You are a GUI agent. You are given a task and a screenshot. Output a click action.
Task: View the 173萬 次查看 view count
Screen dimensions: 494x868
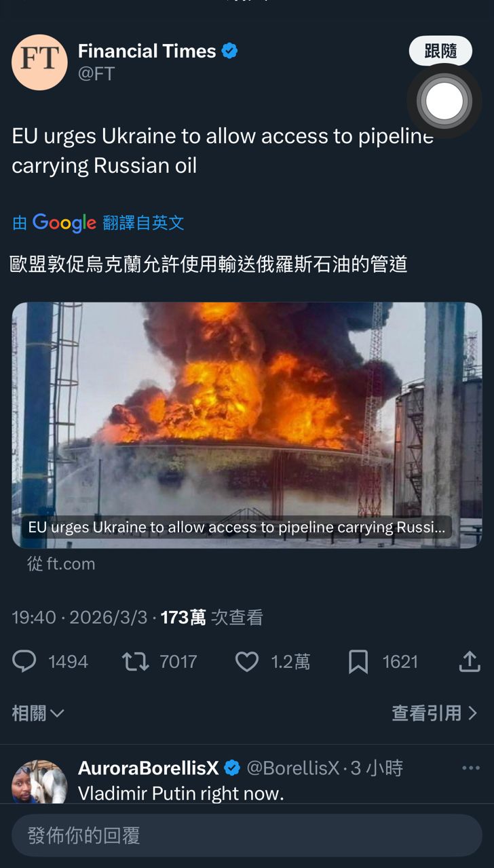pyautogui.click(x=212, y=617)
